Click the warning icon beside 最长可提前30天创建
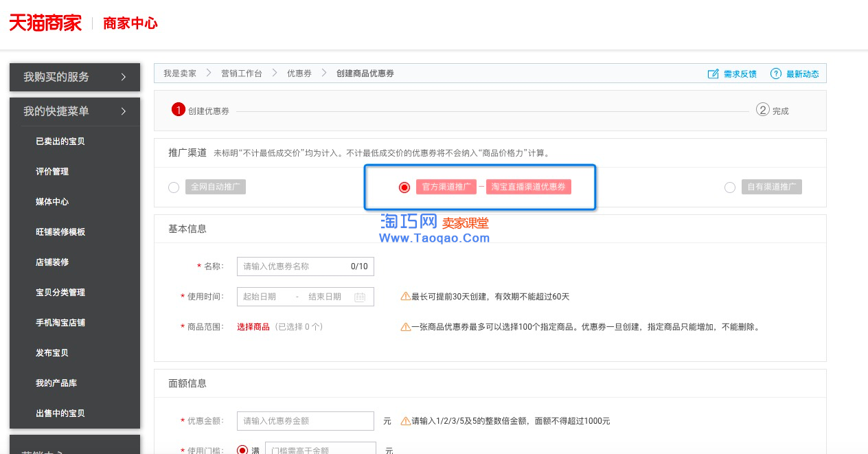 406,297
